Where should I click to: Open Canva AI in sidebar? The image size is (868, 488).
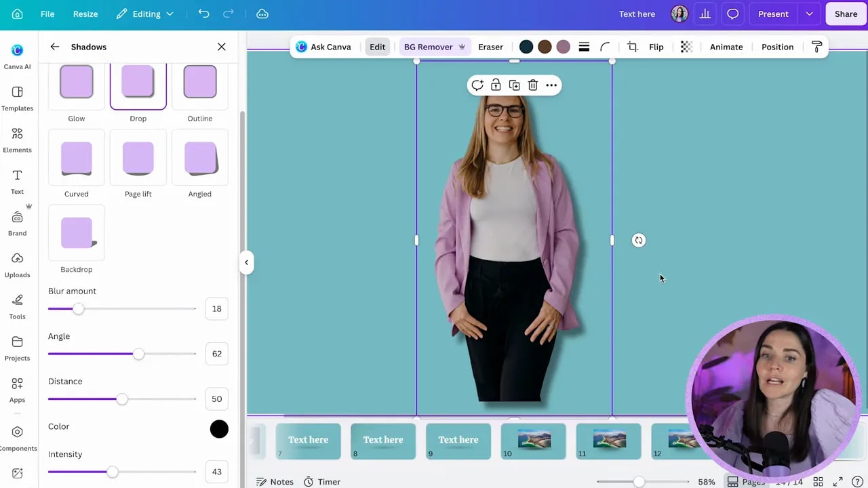[17, 56]
